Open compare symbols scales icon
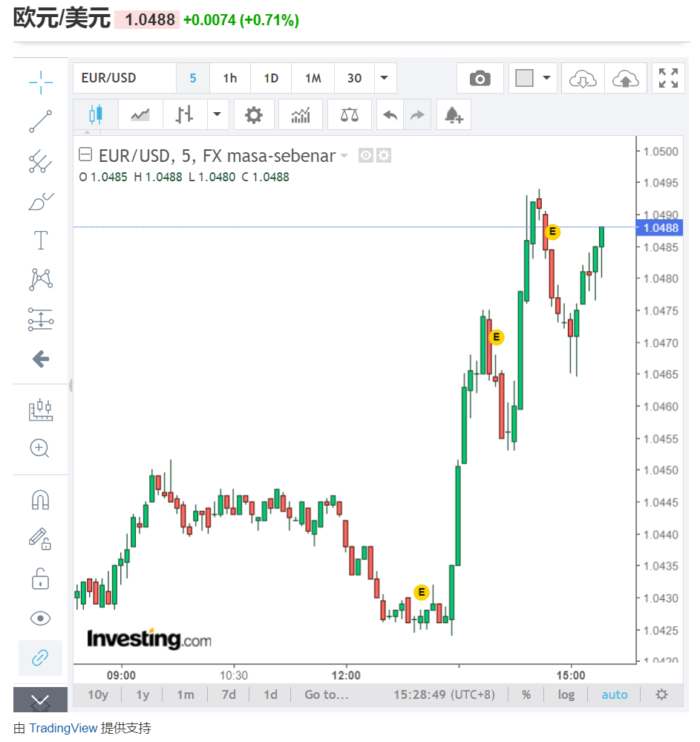The width and height of the screenshot is (700, 742). coord(350,114)
